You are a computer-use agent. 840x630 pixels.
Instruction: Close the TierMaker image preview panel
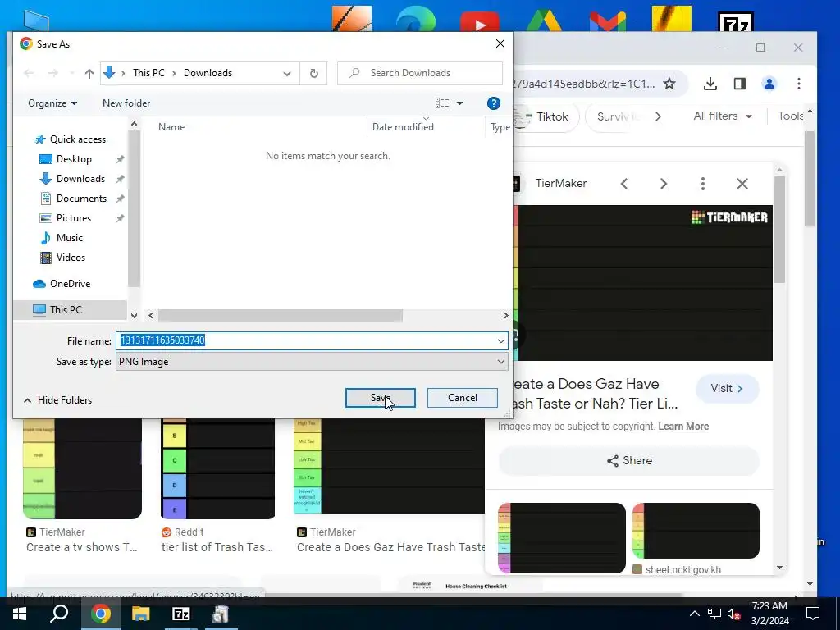pos(742,184)
